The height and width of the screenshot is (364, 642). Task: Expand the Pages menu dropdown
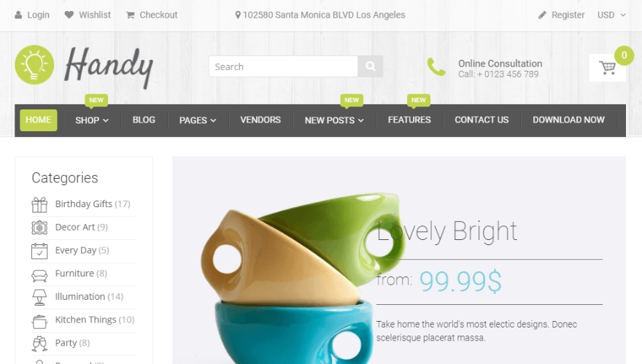coord(198,120)
